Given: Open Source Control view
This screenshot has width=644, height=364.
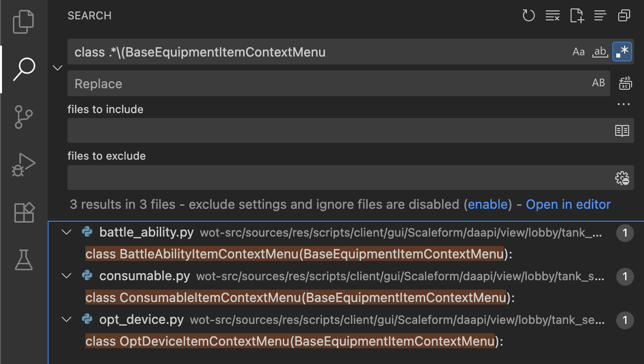Looking at the screenshot, I should pyautogui.click(x=23, y=118).
